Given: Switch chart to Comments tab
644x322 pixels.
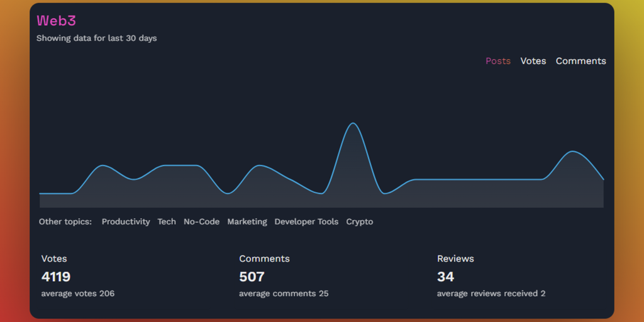Looking at the screenshot, I should point(580,61).
